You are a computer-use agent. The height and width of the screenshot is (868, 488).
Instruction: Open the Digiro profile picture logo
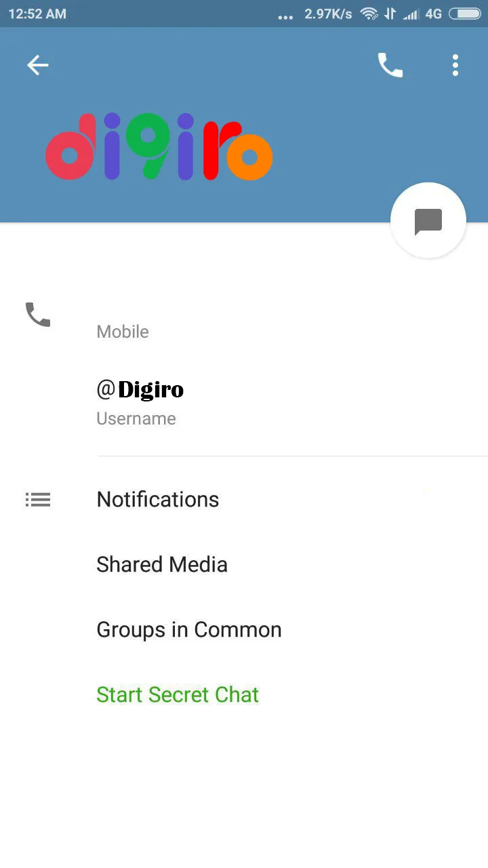pos(159,146)
